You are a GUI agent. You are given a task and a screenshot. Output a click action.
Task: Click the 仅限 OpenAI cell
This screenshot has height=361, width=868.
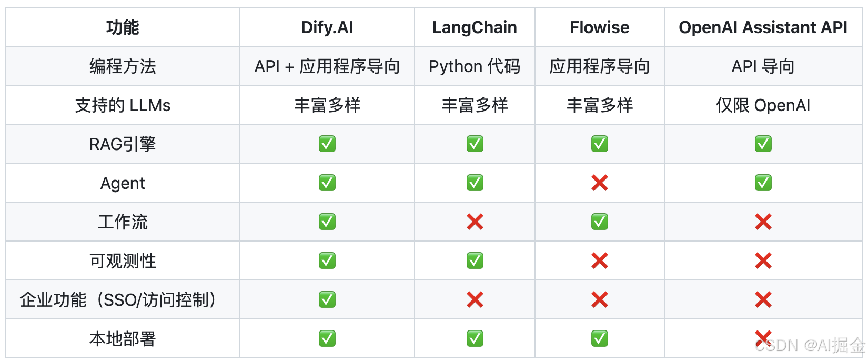(763, 105)
